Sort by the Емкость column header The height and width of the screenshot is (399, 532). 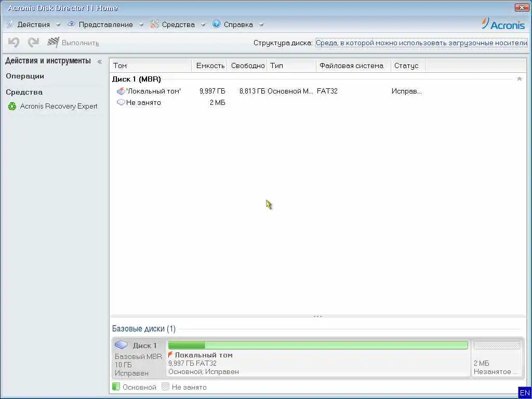pos(210,65)
